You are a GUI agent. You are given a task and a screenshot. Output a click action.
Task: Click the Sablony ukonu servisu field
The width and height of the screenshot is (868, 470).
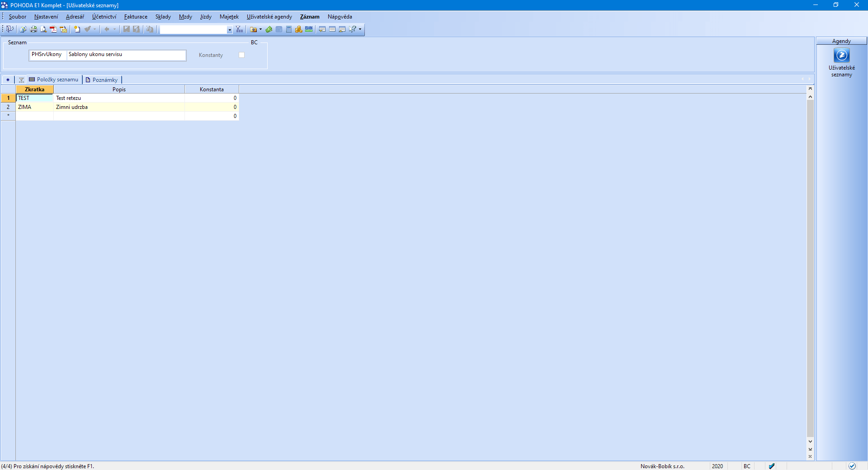(126, 55)
